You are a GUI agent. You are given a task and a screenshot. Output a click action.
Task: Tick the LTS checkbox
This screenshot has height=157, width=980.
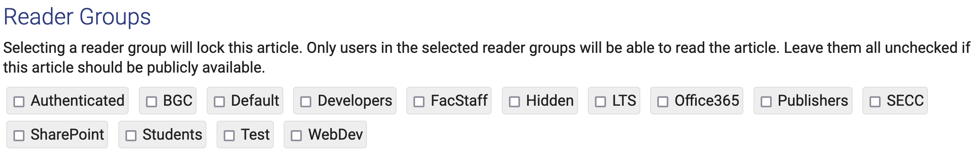tap(600, 102)
